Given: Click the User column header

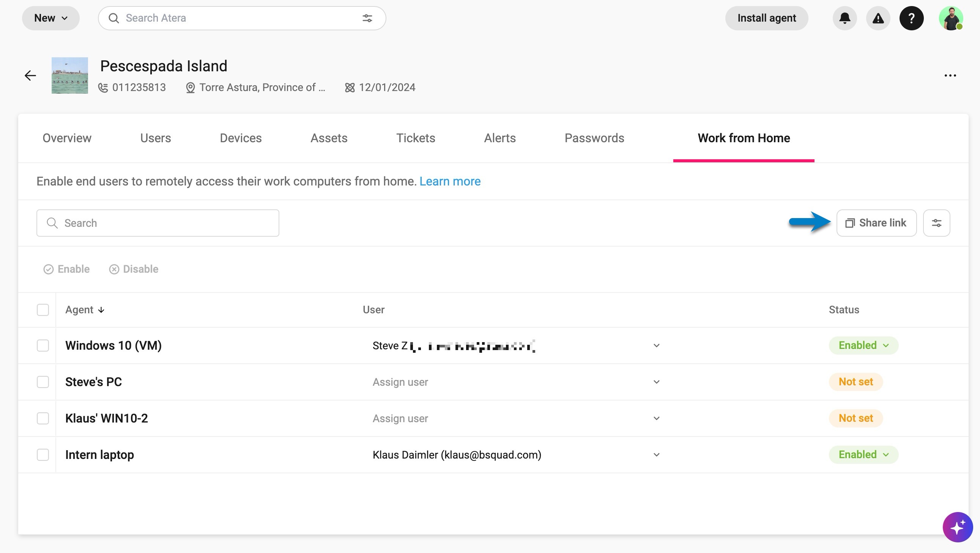Looking at the screenshot, I should (x=373, y=310).
